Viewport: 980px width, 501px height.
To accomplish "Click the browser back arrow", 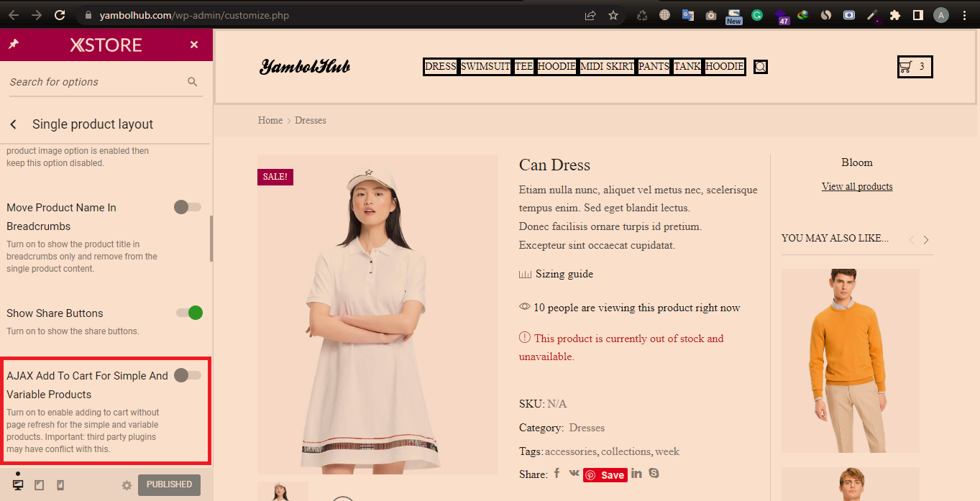I will (14, 15).
